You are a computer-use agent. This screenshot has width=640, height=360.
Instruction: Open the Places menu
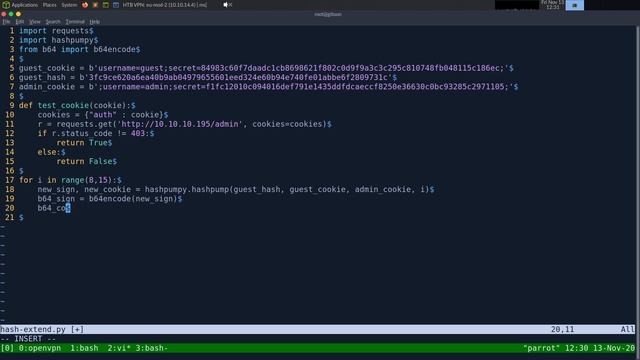point(50,5)
